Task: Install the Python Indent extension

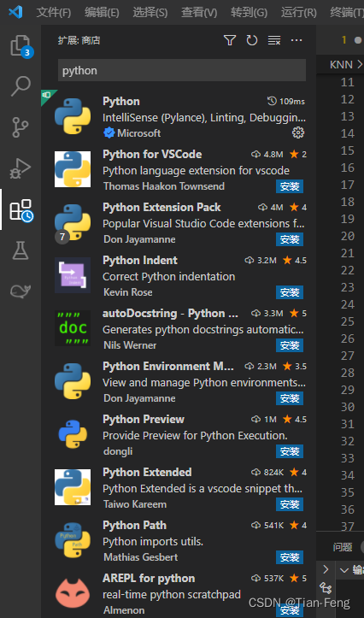Action: (290, 292)
